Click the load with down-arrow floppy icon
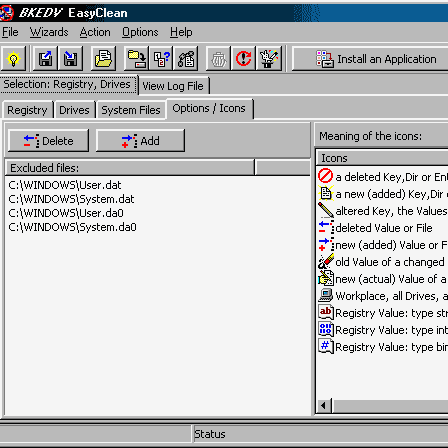 [x=70, y=59]
